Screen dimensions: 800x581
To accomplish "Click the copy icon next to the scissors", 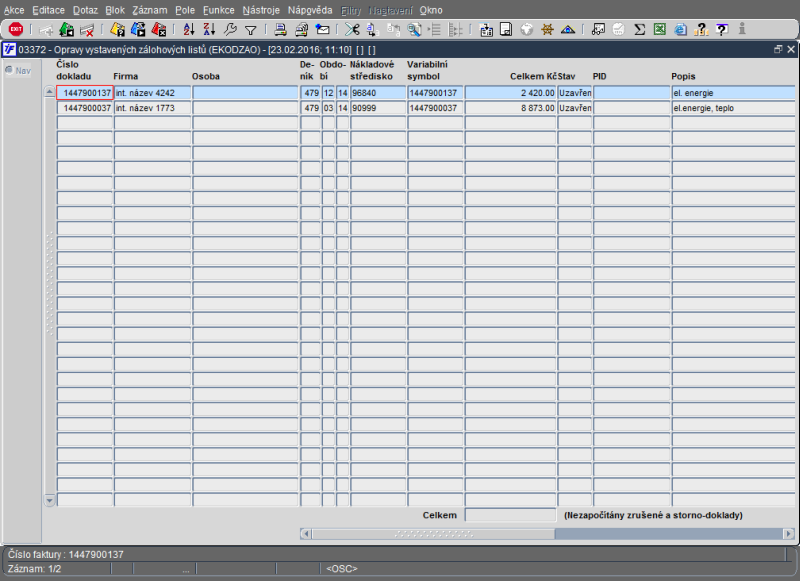I will [x=372, y=30].
